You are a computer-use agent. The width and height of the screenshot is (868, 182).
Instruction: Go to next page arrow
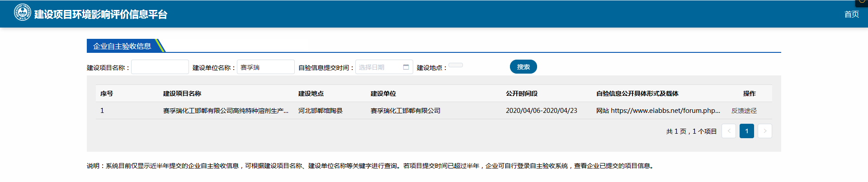765,131
